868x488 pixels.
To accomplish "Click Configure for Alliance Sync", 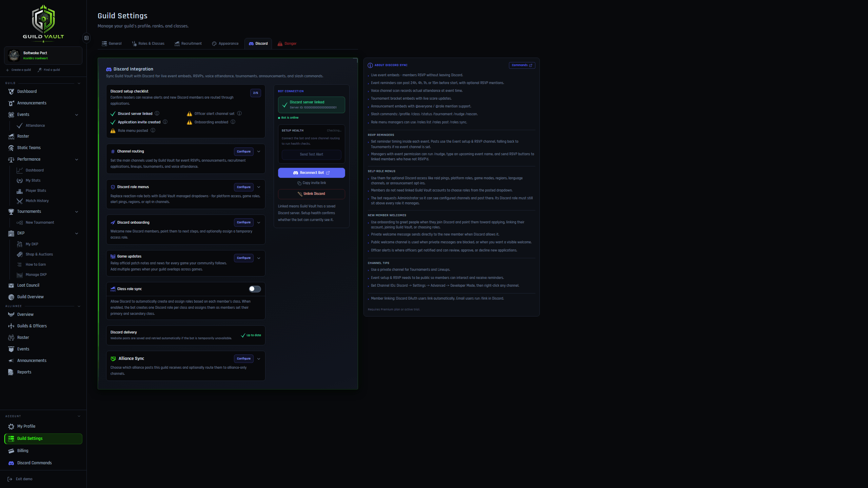I will (x=244, y=359).
